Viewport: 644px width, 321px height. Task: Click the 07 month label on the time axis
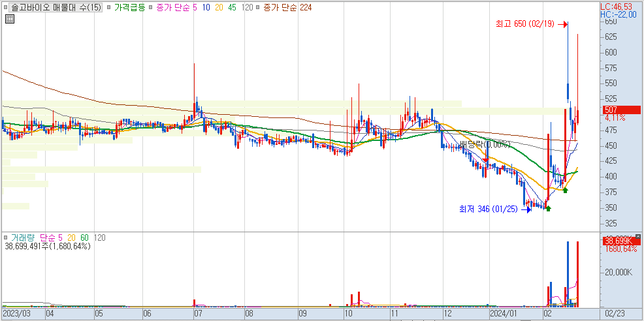coord(199,314)
